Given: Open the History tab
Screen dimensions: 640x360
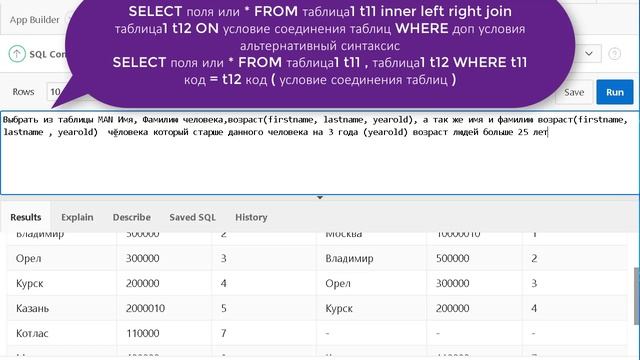Looking at the screenshot, I should (251, 217).
